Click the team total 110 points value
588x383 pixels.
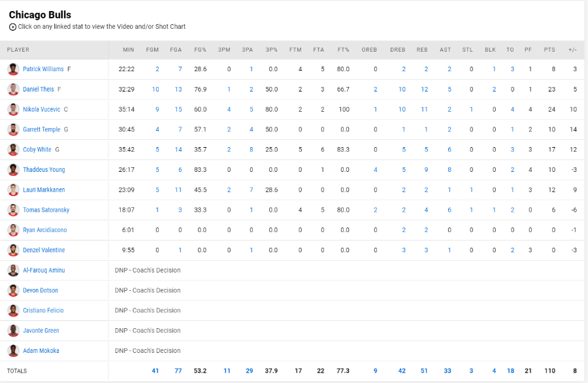(549, 371)
